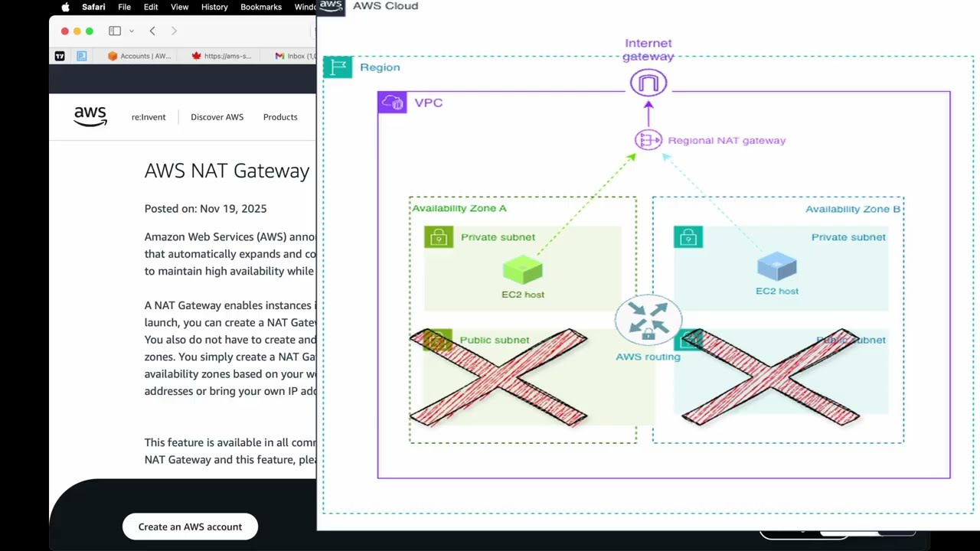The image size is (980, 551).
Task: Toggle the Safari sidebar button
Action: [x=115, y=31]
